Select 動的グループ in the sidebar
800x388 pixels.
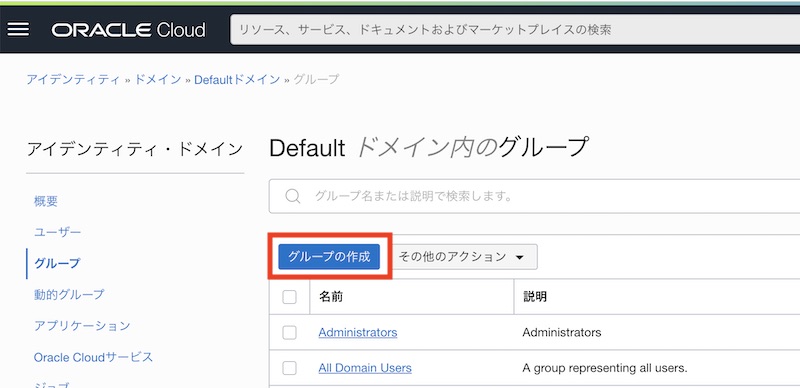[x=69, y=295]
